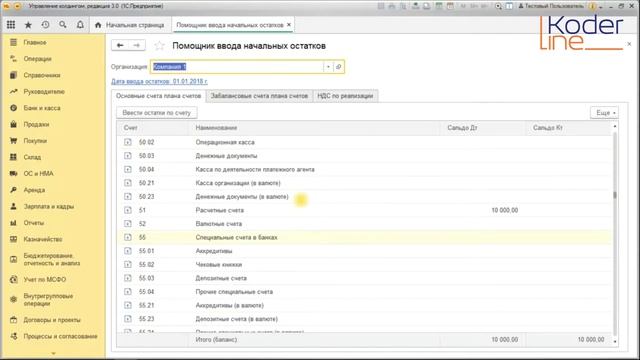Switch to Забалансовые счета плана счетов tab
The image size is (640, 360).
[x=259, y=96]
